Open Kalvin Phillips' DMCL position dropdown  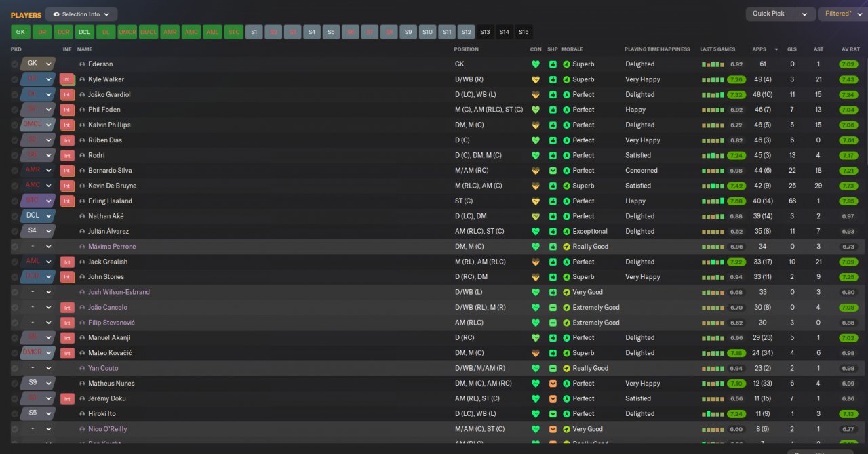click(37, 125)
